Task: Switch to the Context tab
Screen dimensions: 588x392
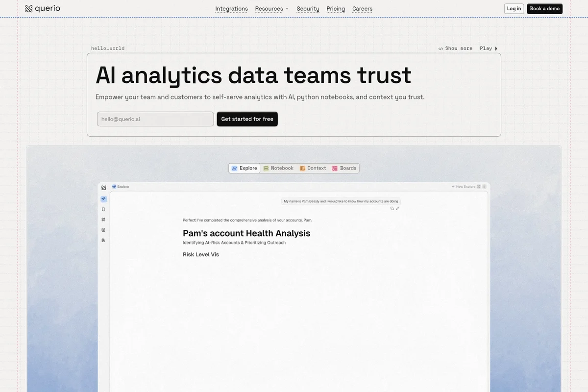Action: [313, 168]
